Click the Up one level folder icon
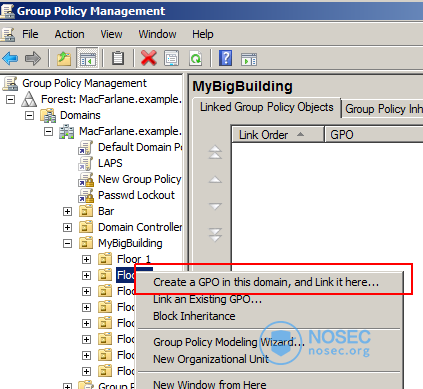 (x=64, y=59)
